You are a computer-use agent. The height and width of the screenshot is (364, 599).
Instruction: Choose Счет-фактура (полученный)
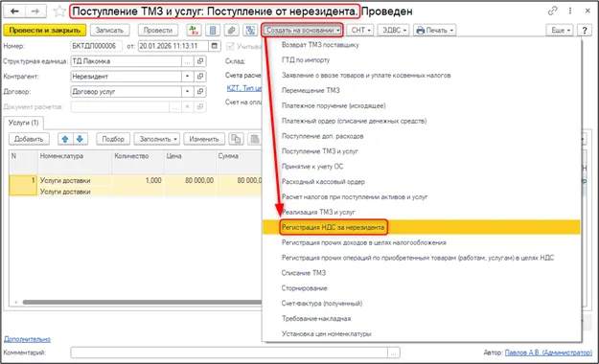click(x=422, y=304)
